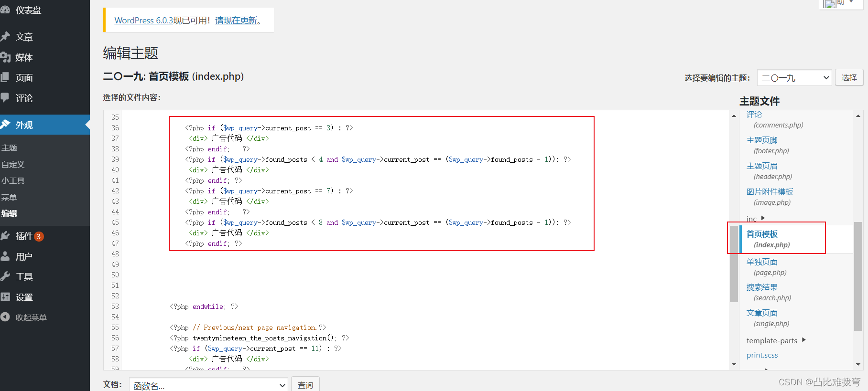Screen dimensions: 868x391
Task: Click code editor scrollbar up arrow
Action: (x=734, y=116)
